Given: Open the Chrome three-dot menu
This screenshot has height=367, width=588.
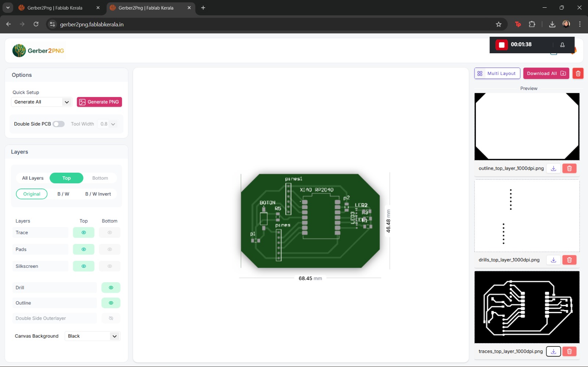Looking at the screenshot, I should [580, 24].
